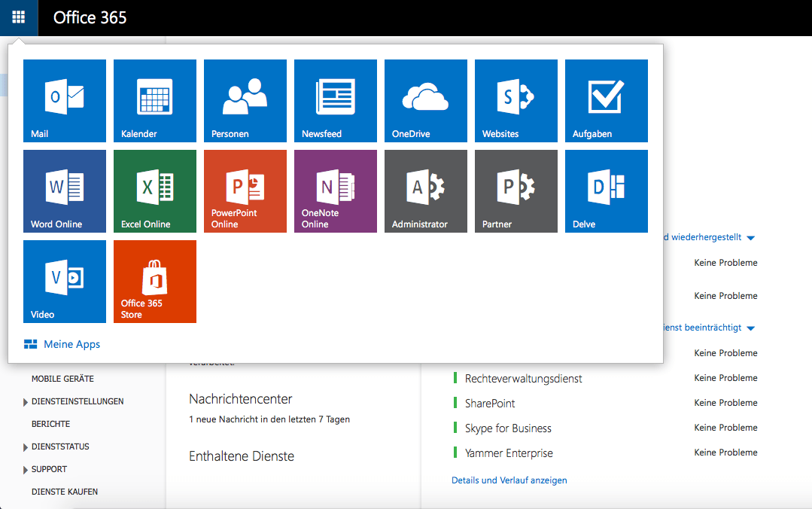Open the Office 365 Store tile
812x509 pixels.
[155, 282]
